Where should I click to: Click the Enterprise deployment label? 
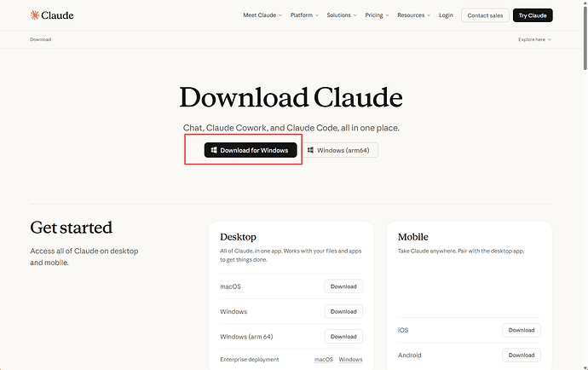point(250,360)
